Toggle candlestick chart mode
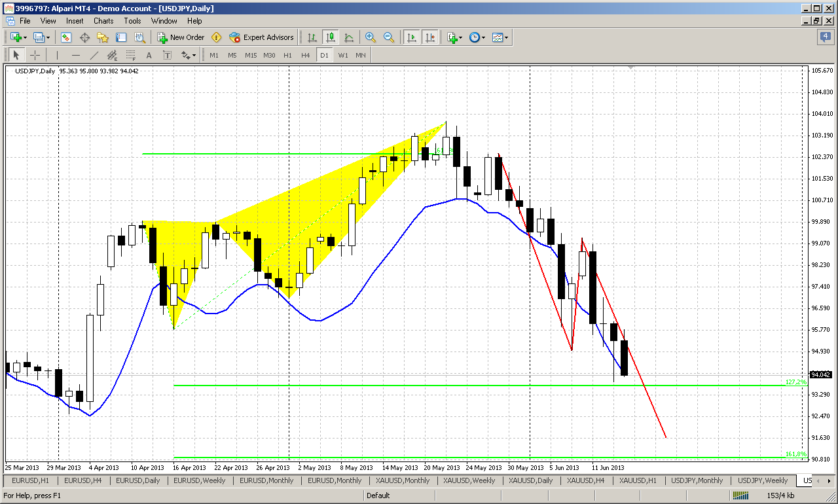838x504 pixels. tap(331, 37)
